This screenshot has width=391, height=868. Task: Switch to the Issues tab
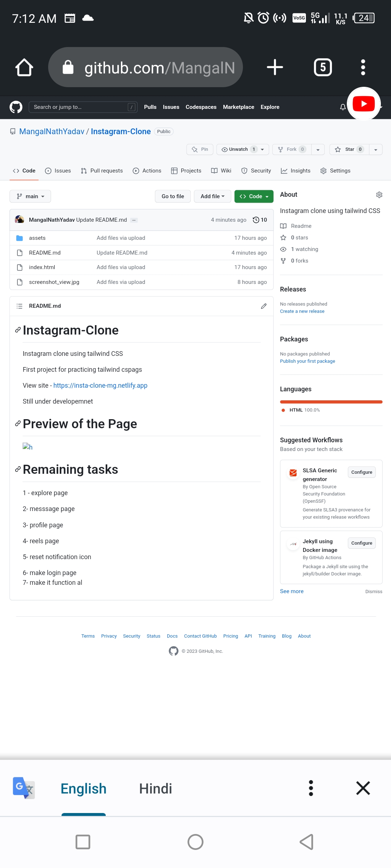[58, 170]
